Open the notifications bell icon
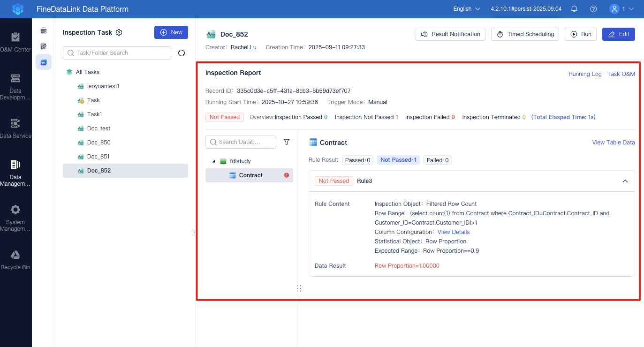The height and width of the screenshot is (347, 644). coord(574,9)
